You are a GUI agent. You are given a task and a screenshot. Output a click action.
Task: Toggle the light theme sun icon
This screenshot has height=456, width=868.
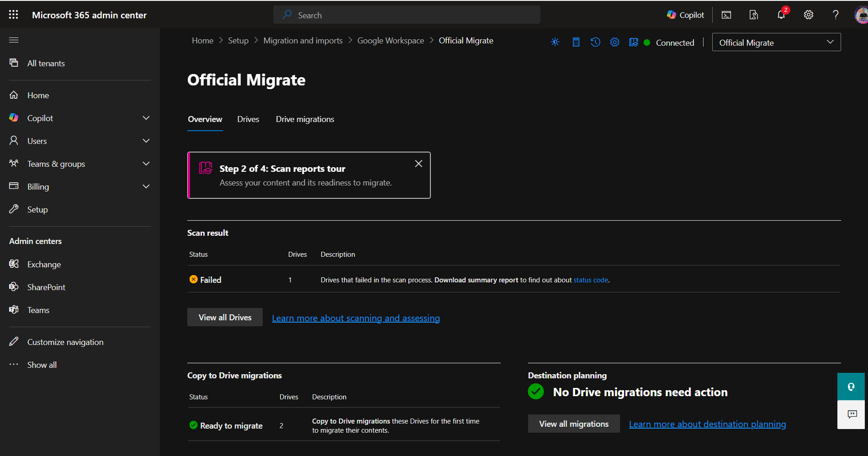[555, 42]
